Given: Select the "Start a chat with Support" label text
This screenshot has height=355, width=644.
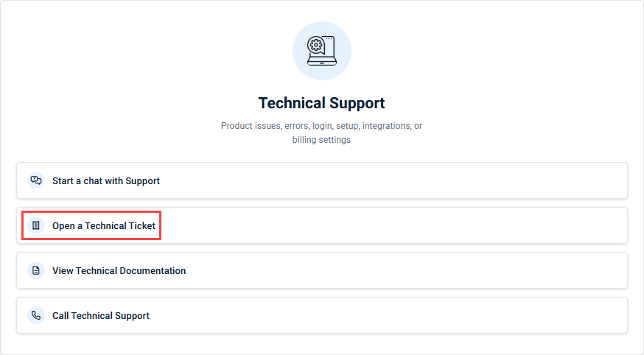Looking at the screenshot, I should pos(106,180).
